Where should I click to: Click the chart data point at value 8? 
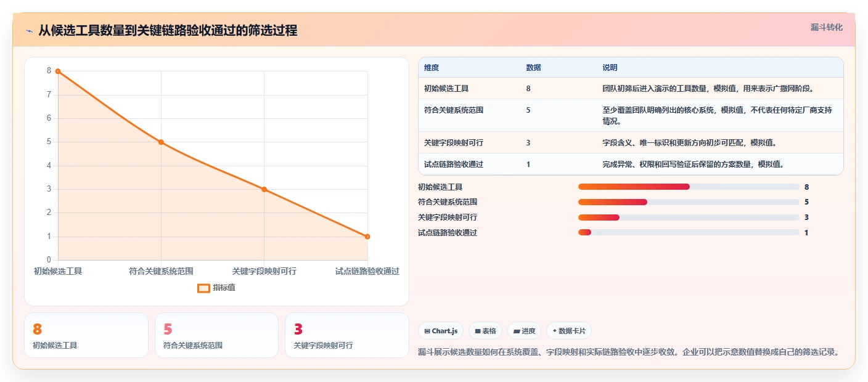coord(58,71)
